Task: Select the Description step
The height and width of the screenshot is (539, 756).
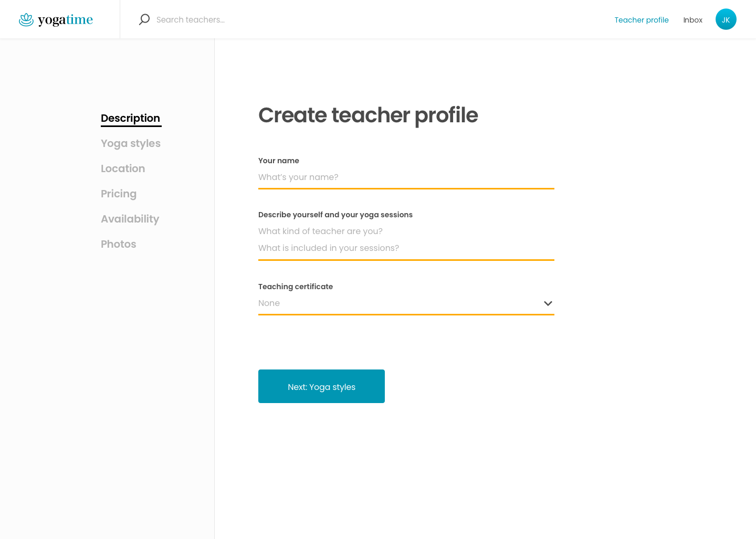Action: [131, 118]
